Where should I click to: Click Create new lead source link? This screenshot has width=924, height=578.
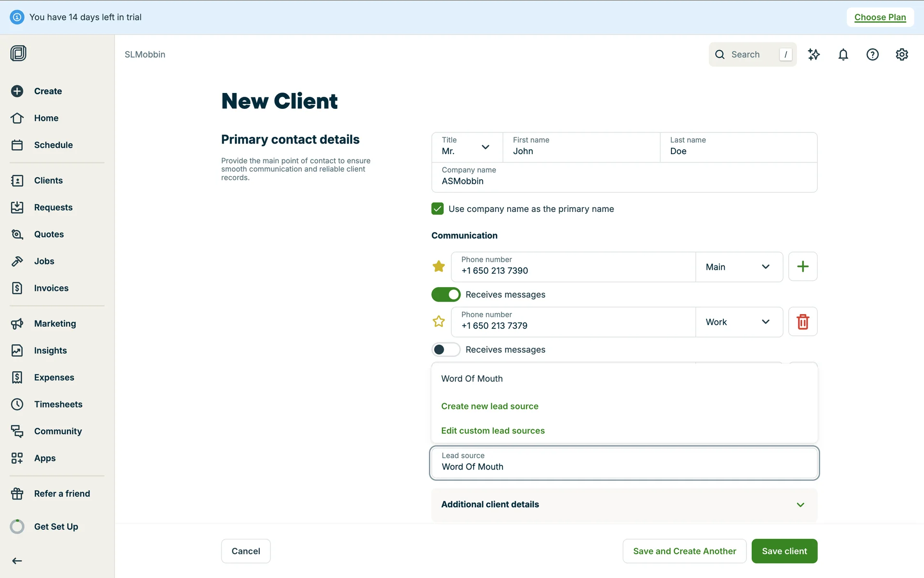pos(489,406)
